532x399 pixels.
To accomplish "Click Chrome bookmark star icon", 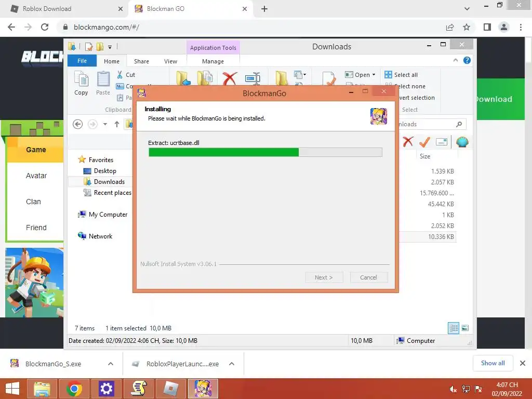I will coord(467,27).
